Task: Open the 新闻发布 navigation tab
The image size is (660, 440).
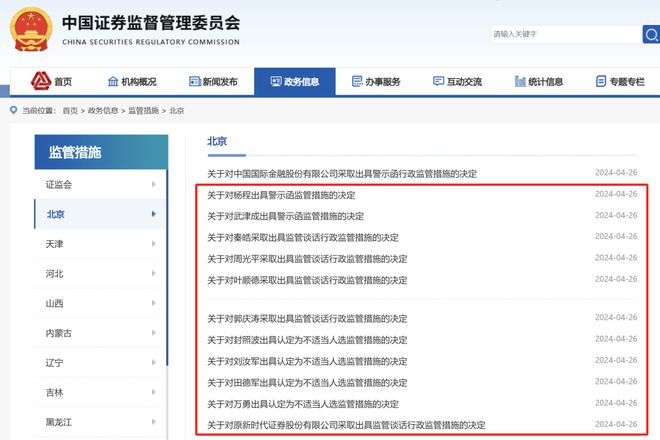Action: click(213, 81)
